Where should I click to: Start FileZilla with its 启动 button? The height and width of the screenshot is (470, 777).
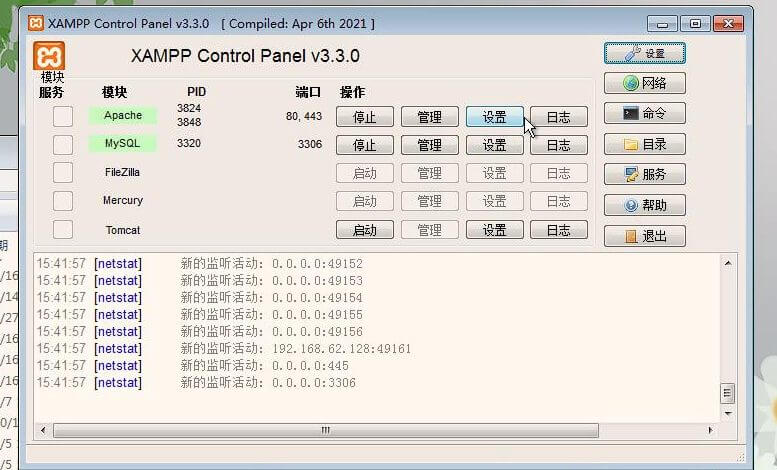[x=365, y=174]
